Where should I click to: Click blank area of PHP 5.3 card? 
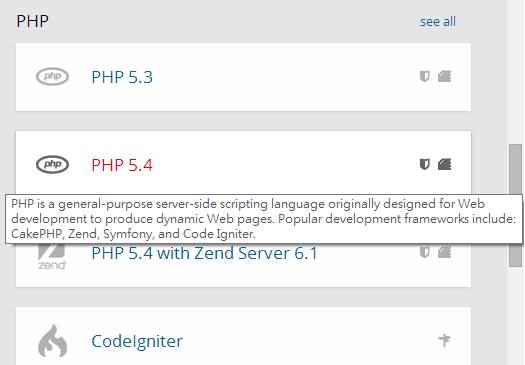[285, 77]
